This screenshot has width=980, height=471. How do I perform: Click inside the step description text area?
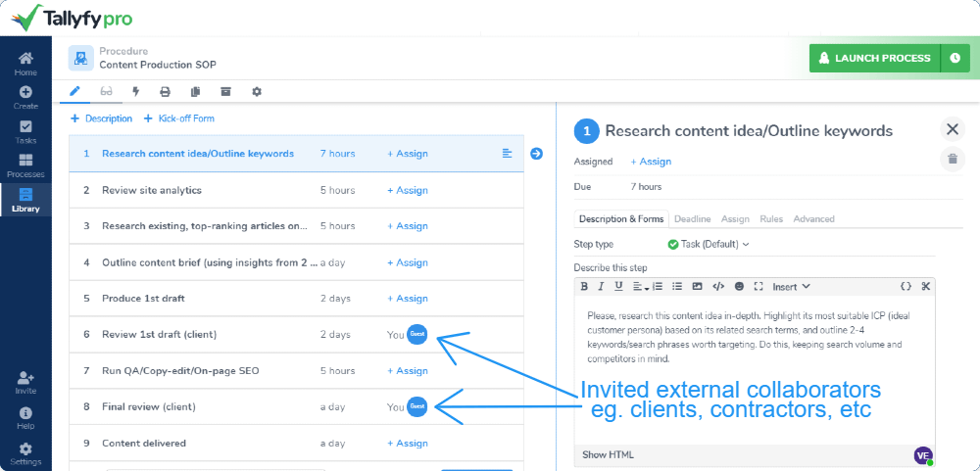(x=755, y=371)
